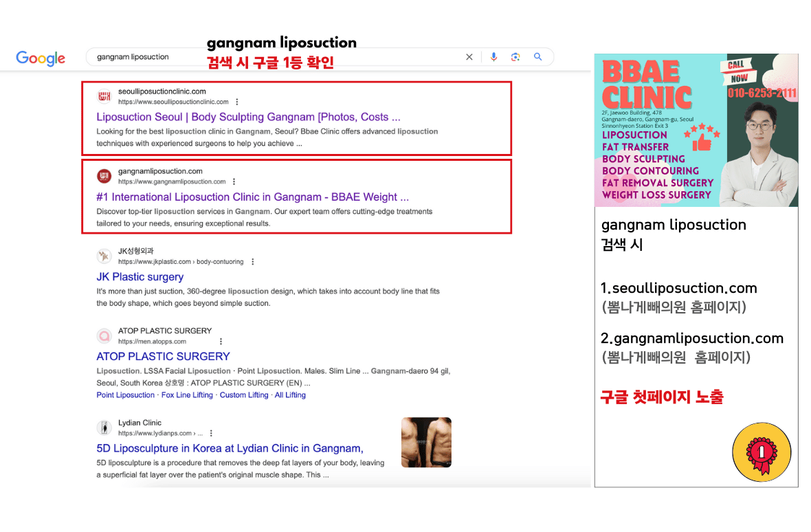Open 5D Liposculpture in Korea link

pos(230,448)
